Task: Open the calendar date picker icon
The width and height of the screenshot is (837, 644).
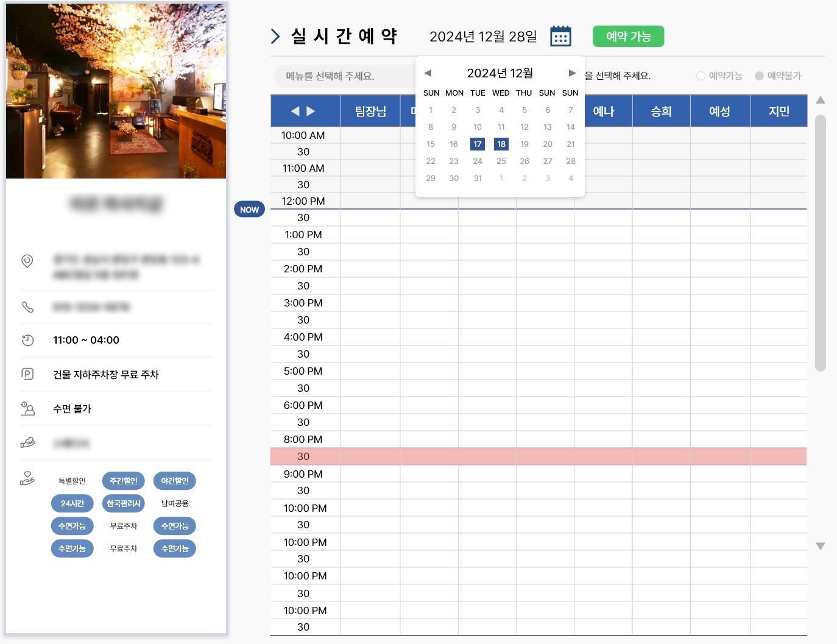Action: pos(560,37)
